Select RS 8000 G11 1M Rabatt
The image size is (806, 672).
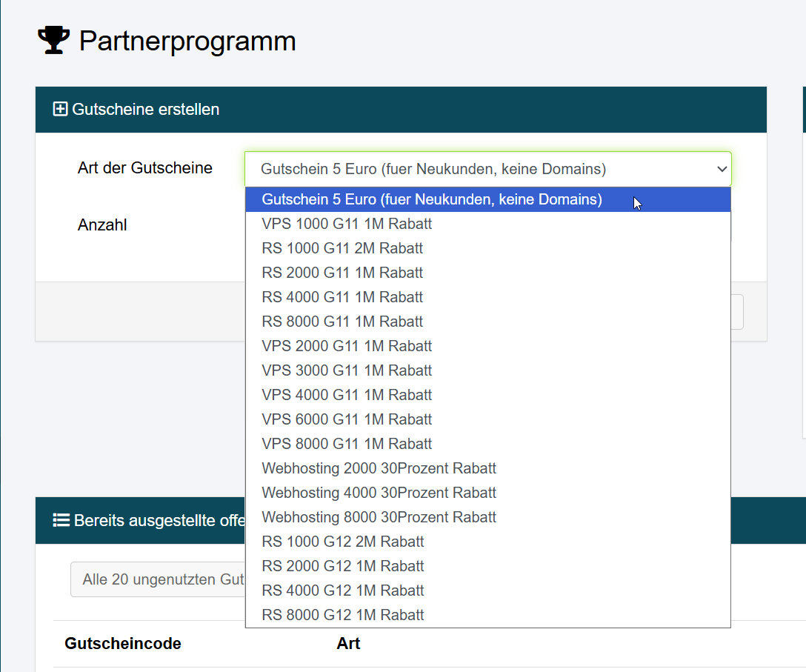click(342, 322)
